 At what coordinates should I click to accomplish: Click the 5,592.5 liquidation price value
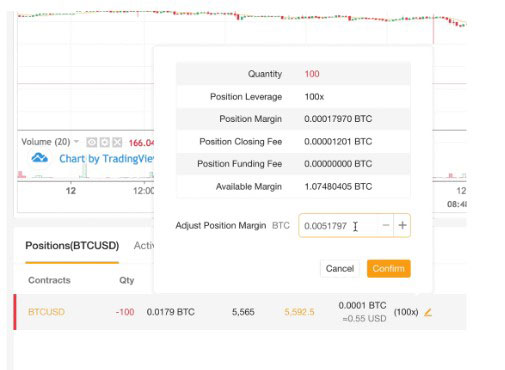pos(299,312)
